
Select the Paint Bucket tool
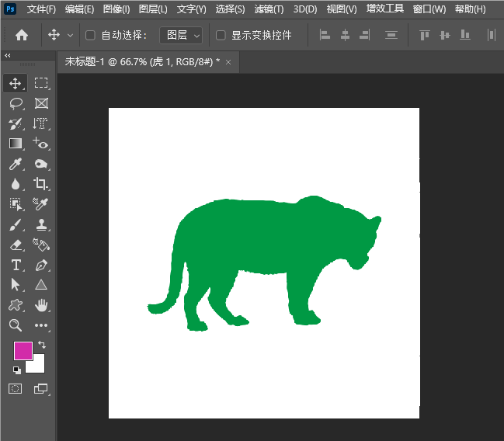coord(41,245)
